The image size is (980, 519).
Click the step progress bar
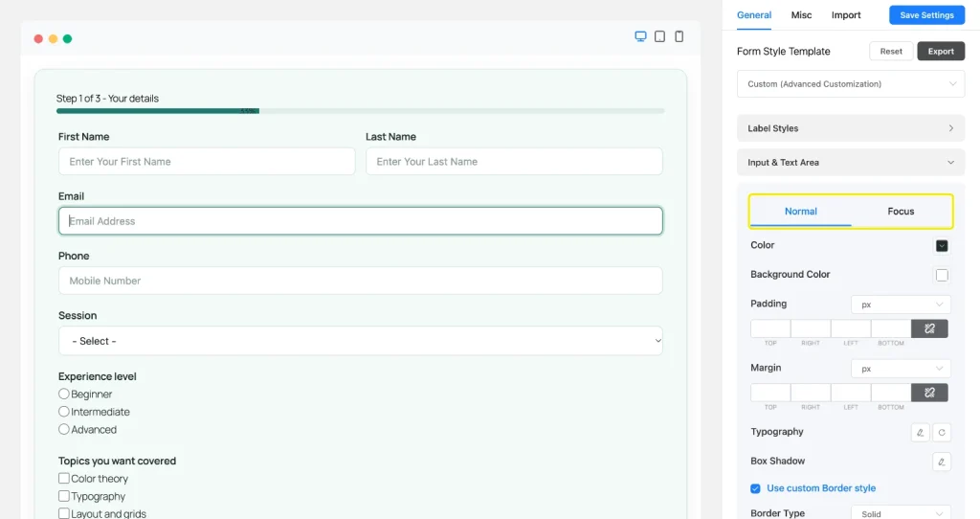click(360, 111)
